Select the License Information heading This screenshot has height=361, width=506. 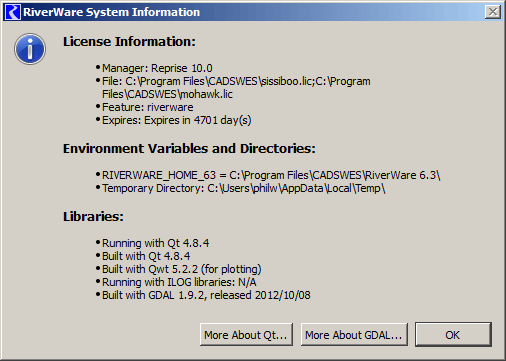pos(129,42)
